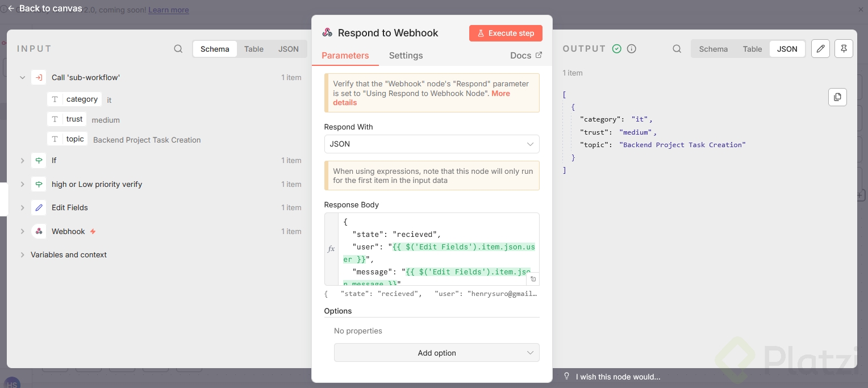Image resolution: width=868 pixels, height=388 pixels.
Task: Click the green output success checkmark
Action: (x=617, y=49)
